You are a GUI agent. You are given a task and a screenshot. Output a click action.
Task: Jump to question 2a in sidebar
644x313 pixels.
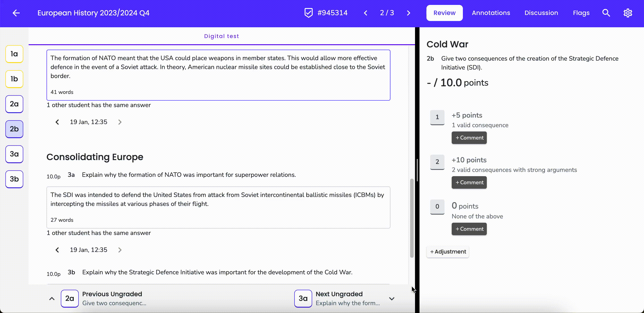14,104
